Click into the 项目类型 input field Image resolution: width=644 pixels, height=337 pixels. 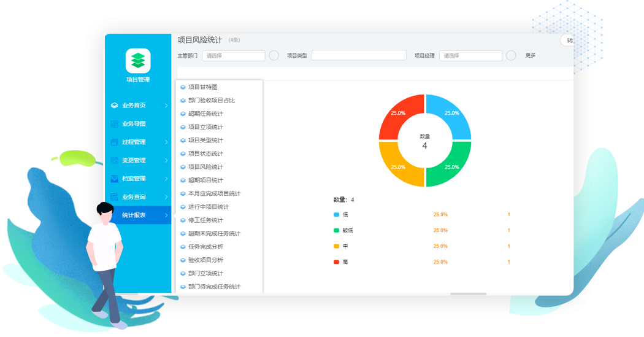click(x=359, y=56)
